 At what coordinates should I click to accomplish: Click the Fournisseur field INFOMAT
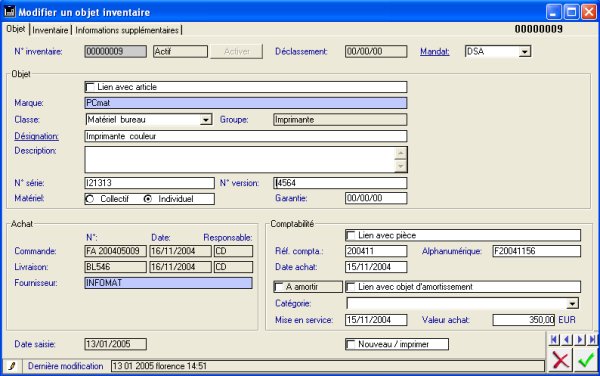click(x=168, y=283)
